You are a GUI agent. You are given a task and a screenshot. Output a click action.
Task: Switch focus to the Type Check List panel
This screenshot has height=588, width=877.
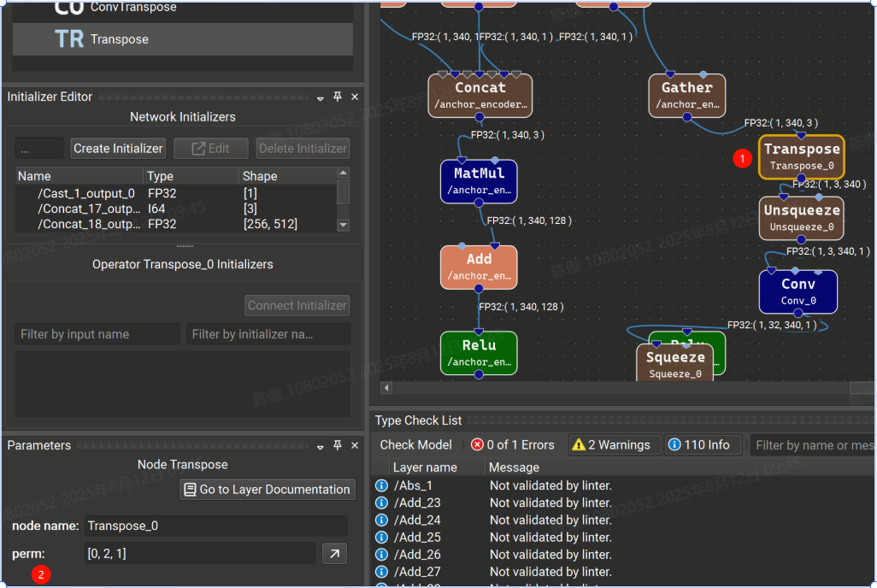tap(418, 420)
